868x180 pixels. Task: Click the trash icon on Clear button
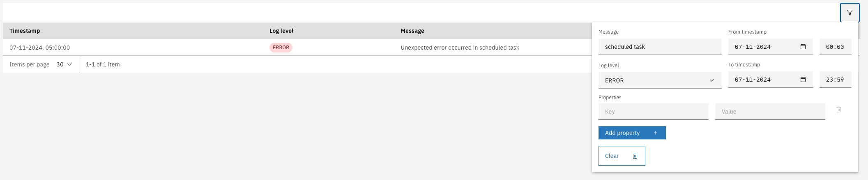point(635,156)
